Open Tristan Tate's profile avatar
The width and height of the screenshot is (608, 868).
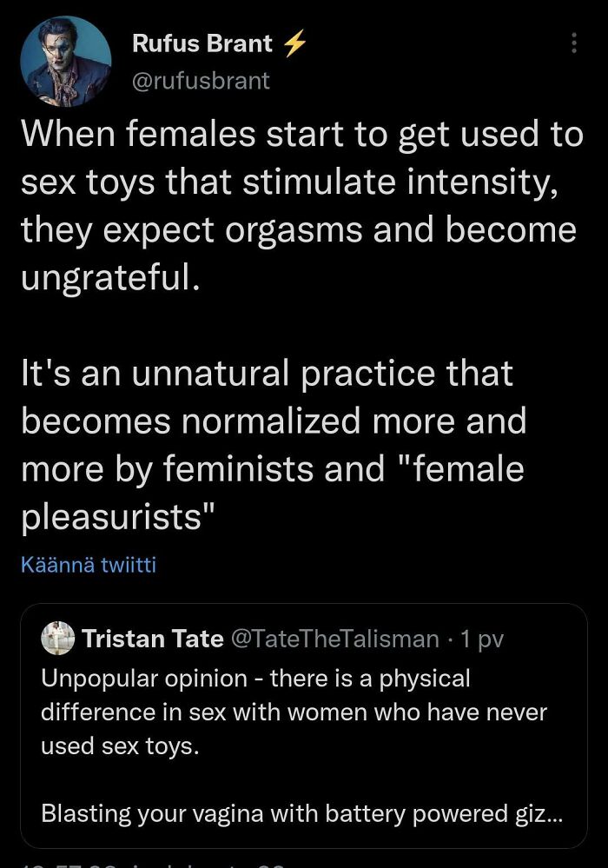coord(58,639)
